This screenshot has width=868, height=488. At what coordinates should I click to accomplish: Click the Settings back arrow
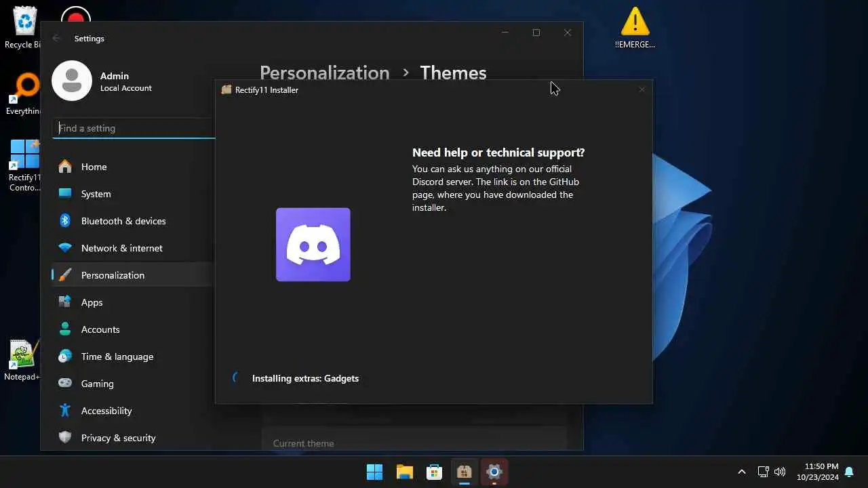(56, 39)
